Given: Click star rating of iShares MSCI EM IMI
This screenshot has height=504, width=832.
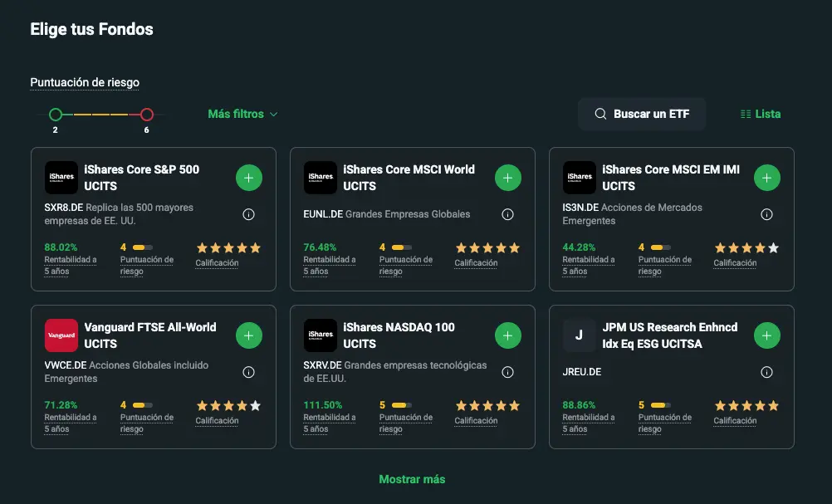Looking at the screenshot, I should pyautogui.click(x=746, y=247).
